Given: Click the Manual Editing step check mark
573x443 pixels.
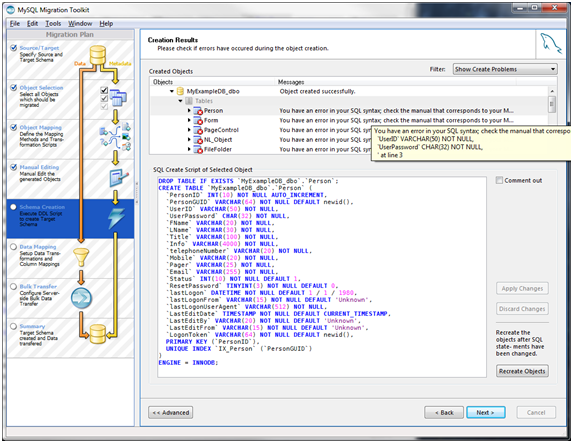Looking at the screenshot, I should (x=14, y=167).
